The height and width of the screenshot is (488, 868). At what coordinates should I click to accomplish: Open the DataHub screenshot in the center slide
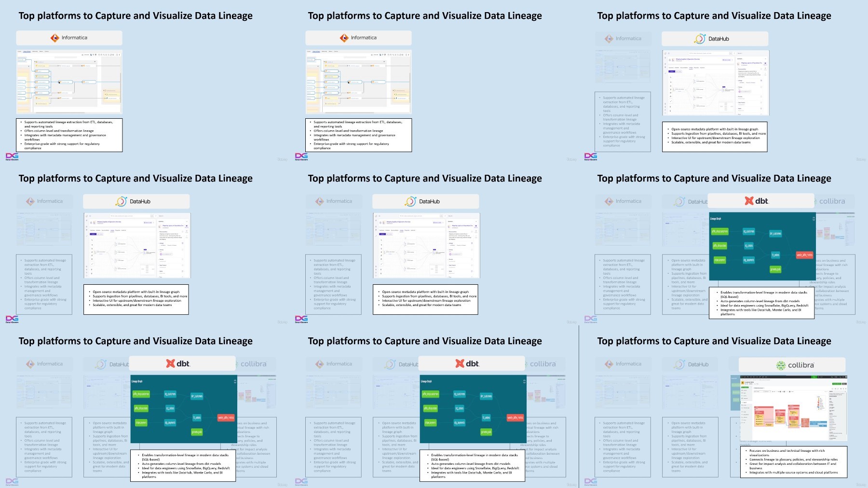pyautogui.click(x=426, y=245)
